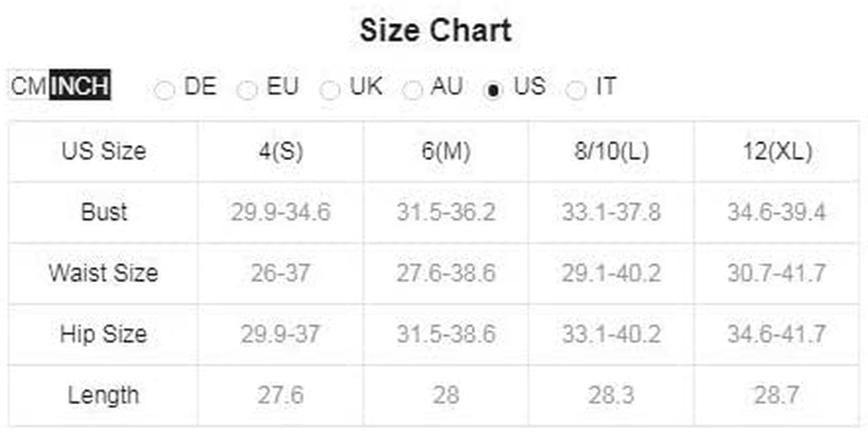868x433 pixels.
Task: Click the Hip Size row label
Action: (103, 334)
